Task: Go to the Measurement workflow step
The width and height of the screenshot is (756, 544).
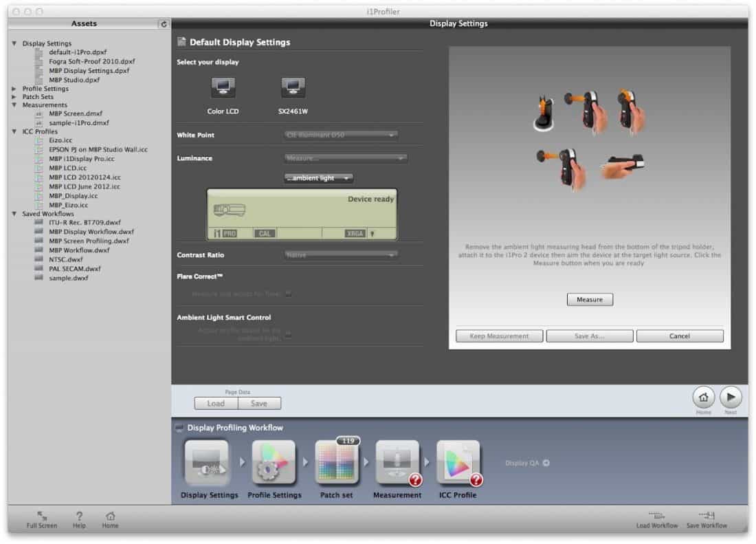Action: point(397,464)
